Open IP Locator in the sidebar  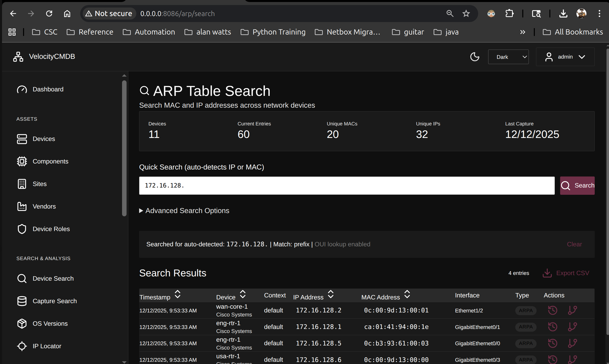pos(47,346)
